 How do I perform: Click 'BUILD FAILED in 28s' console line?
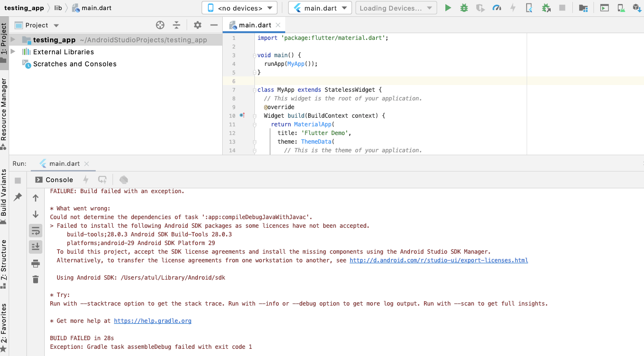pyautogui.click(x=82, y=338)
